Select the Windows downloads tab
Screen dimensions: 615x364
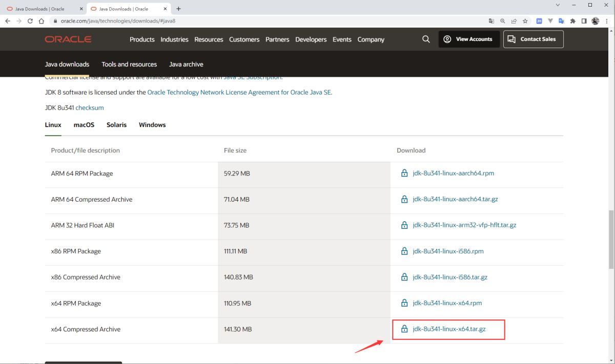[152, 125]
